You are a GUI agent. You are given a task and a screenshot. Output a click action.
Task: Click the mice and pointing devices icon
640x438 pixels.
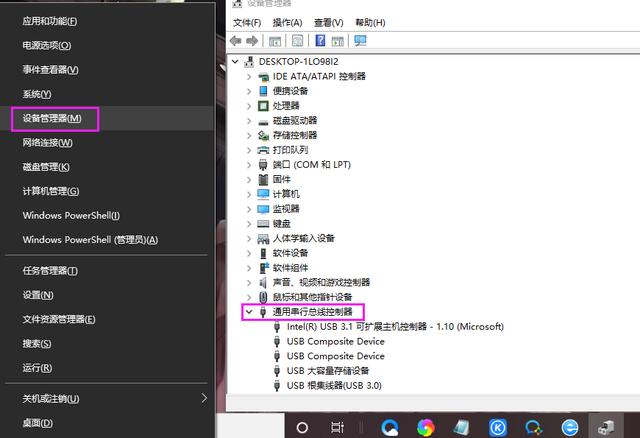tap(263, 297)
